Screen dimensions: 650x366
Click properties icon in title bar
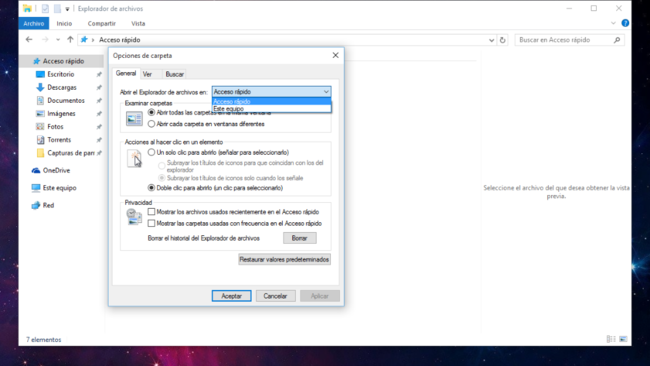45,9
